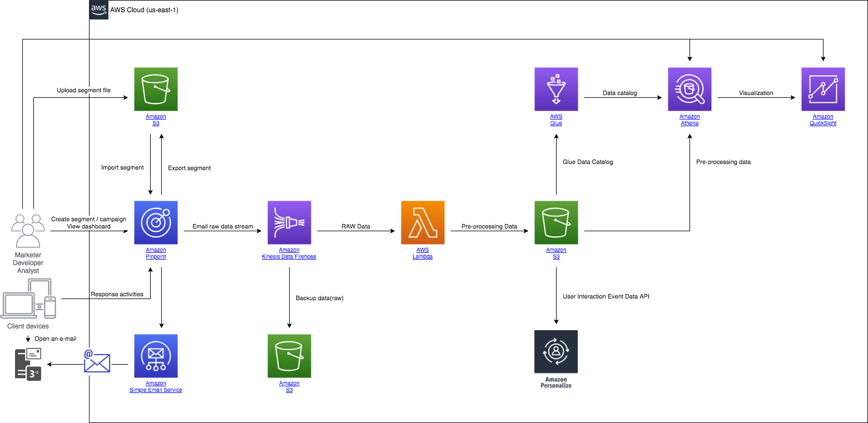Viewport: 868px width, 423px height.
Task: Click the 'Email raw data stream' label
Action: [x=222, y=226]
